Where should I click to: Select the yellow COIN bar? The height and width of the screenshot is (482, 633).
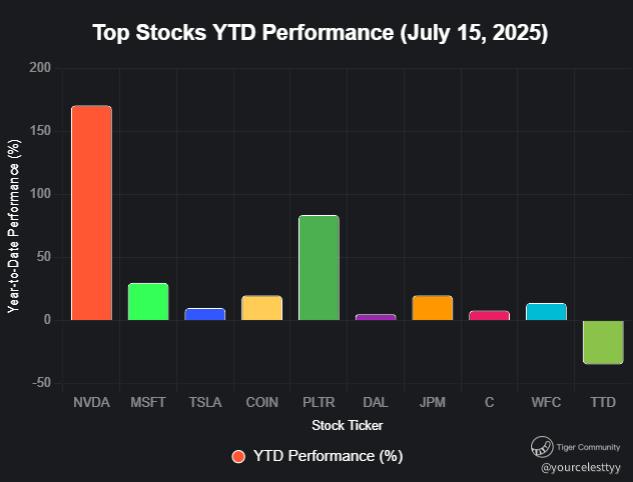click(x=262, y=308)
